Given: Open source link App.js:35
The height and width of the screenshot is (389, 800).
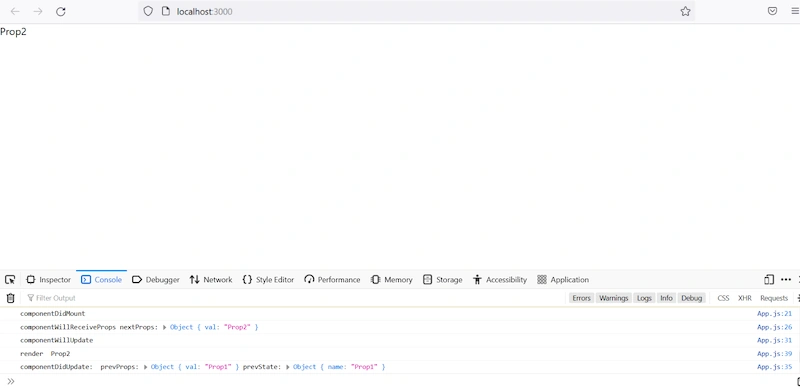Looking at the screenshot, I should click(x=774, y=367).
